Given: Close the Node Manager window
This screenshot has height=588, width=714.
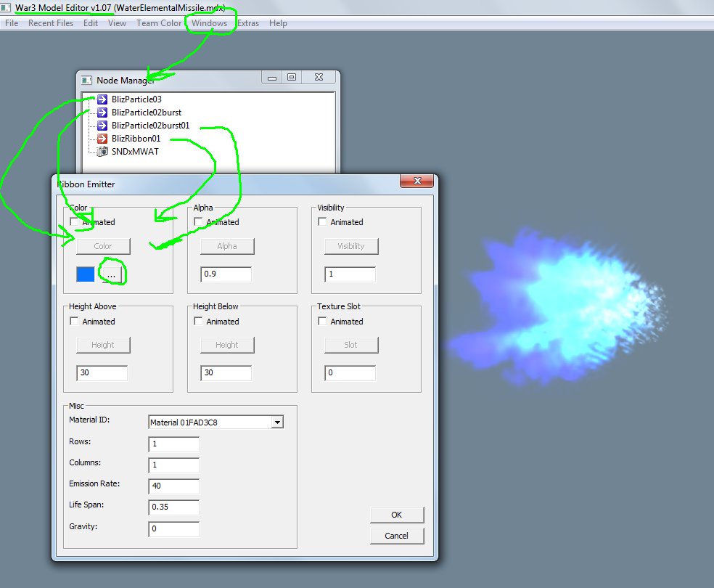Looking at the screenshot, I should 319,78.
